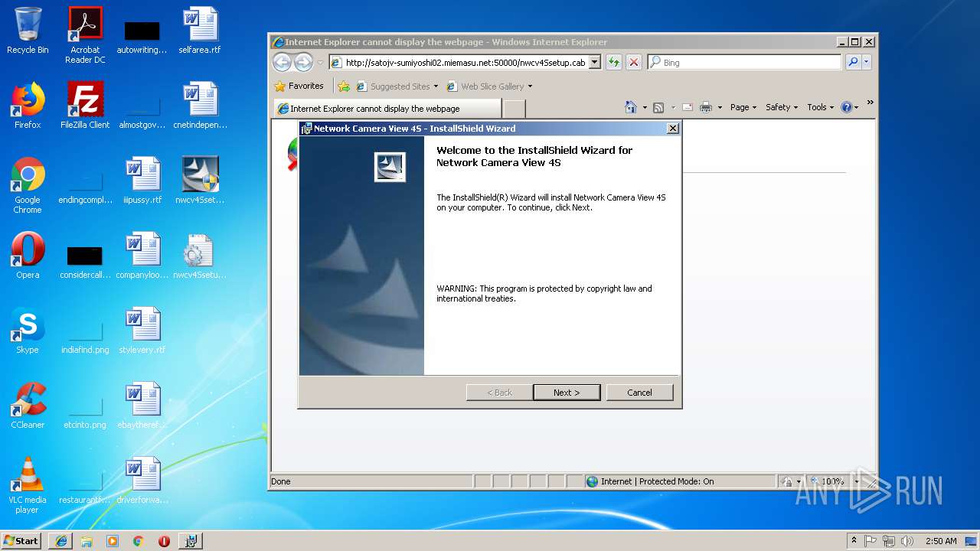Viewport: 980px width, 551px height.
Task: Click the IE Help icon
Action: click(846, 107)
